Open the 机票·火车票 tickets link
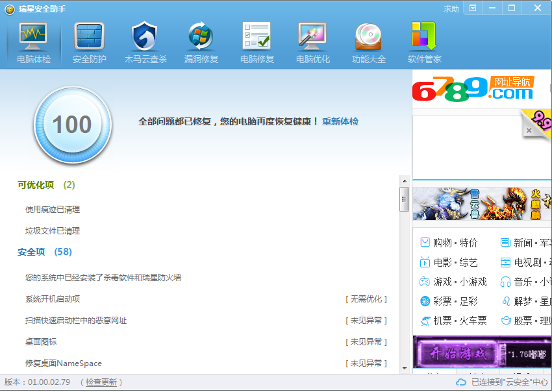The width and height of the screenshot is (552, 392). [460, 321]
